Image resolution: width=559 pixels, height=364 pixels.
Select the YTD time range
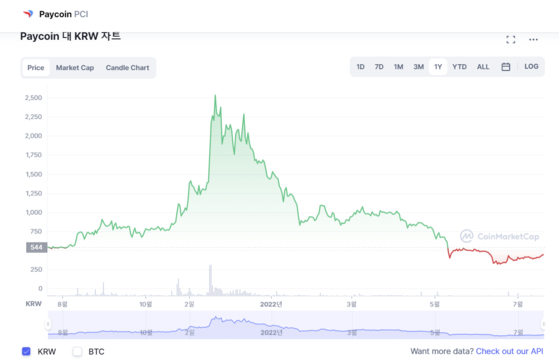[x=459, y=67]
